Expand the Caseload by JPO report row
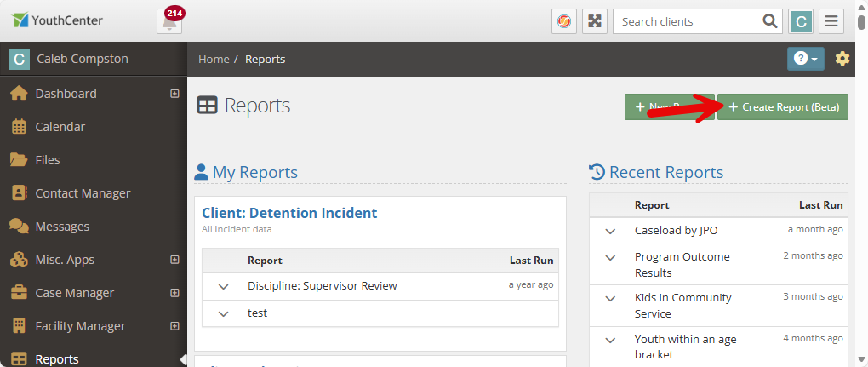Image resolution: width=868 pixels, height=367 pixels. [610, 231]
